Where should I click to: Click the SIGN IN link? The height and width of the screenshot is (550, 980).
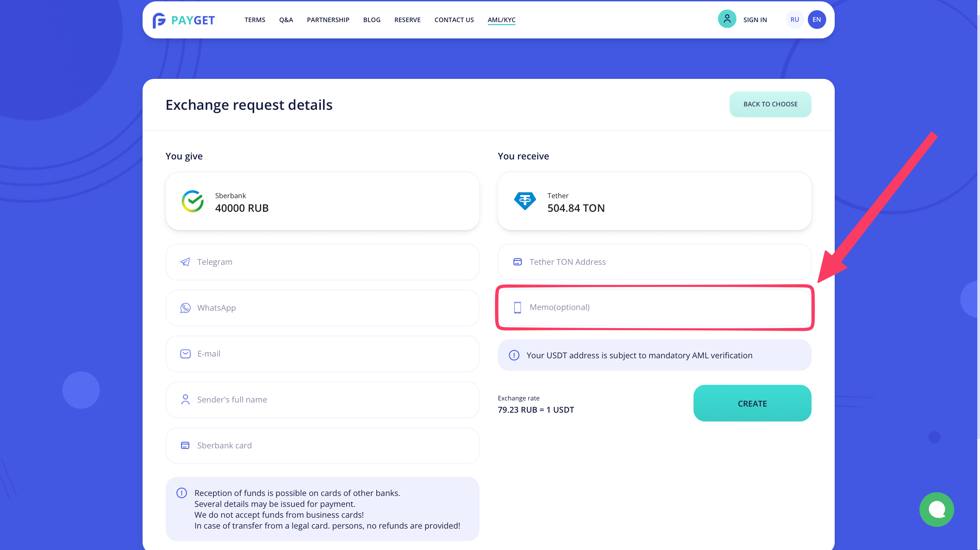(755, 20)
